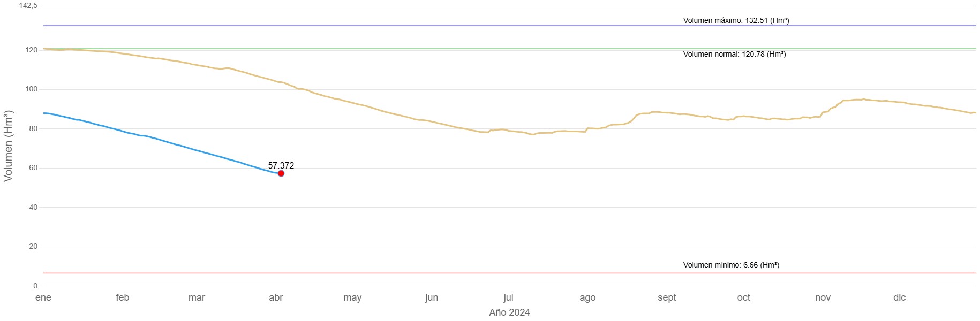Click the 'Año 2024' axis title
The height and width of the screenshot is (321, 980).
509,312
